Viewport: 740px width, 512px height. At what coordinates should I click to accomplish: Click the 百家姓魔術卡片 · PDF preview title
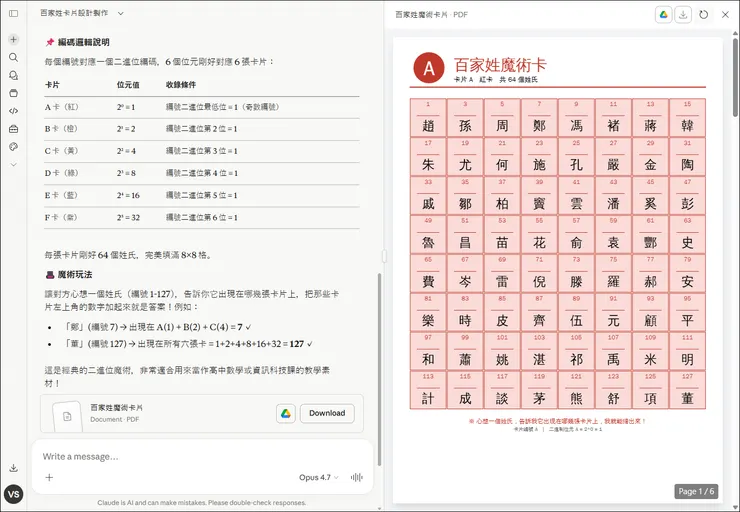pyautogui.click(x=431, y=15)
